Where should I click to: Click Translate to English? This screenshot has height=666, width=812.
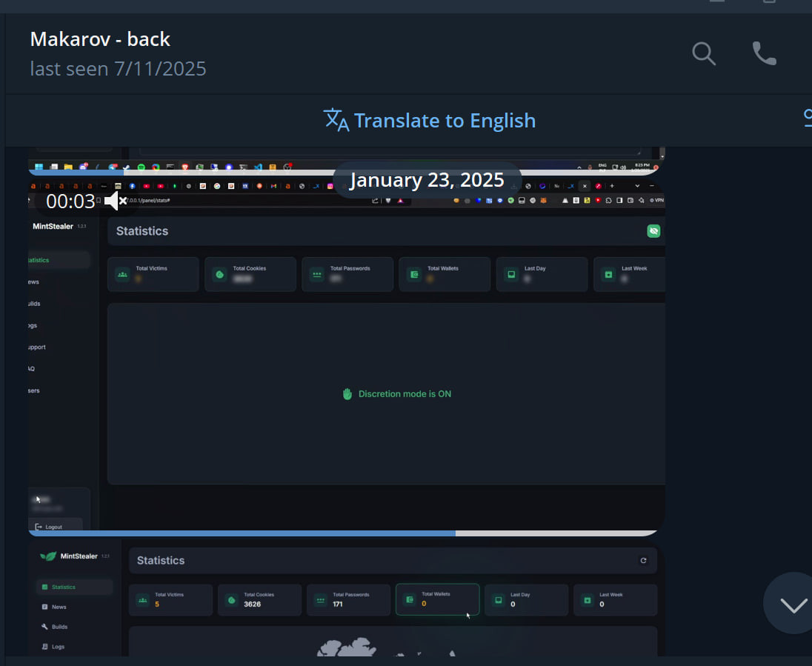pos(429,120)
